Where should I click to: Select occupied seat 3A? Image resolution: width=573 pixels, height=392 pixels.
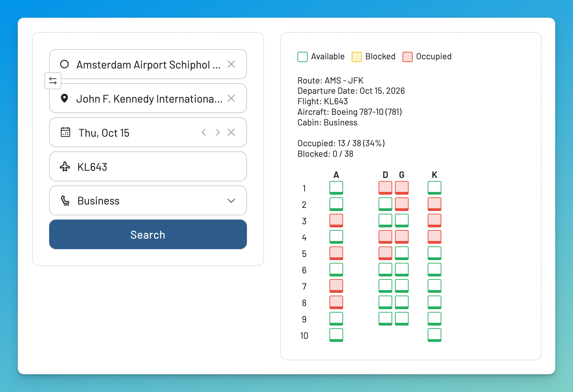(x=336, y=221)
